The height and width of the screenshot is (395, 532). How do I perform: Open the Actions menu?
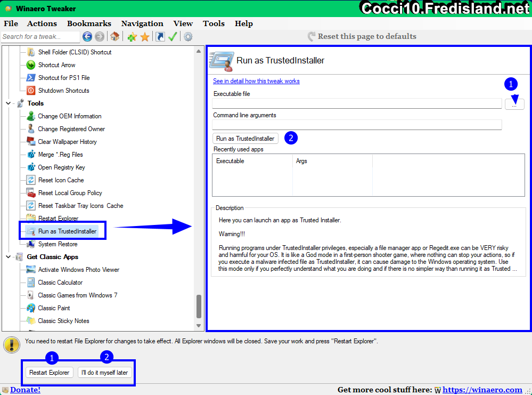click(x=42, y=23)
